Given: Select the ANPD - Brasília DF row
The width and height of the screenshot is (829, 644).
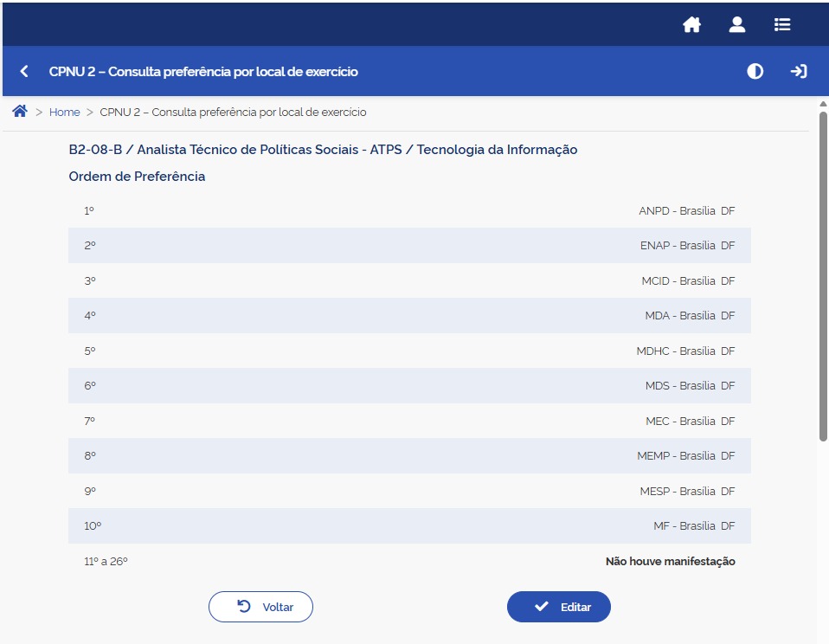Looking at the screenshot, I should 410,210.
